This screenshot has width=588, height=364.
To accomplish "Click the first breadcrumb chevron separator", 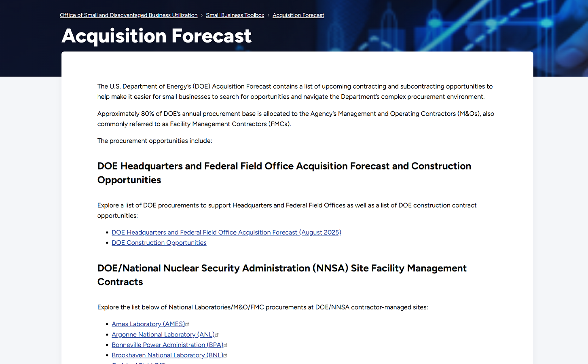I will click(x=202, y=15).
